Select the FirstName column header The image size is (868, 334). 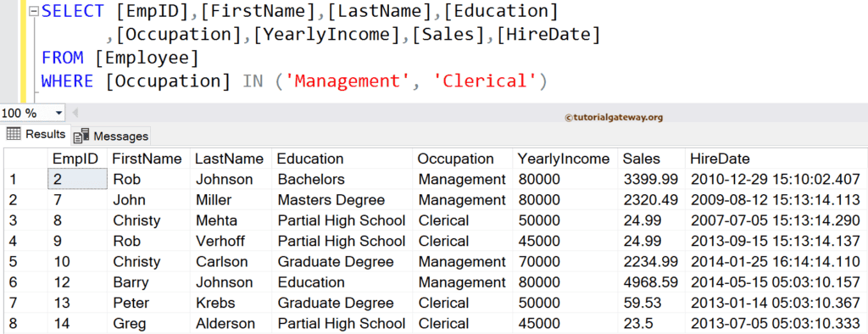(x=148, y=159)
